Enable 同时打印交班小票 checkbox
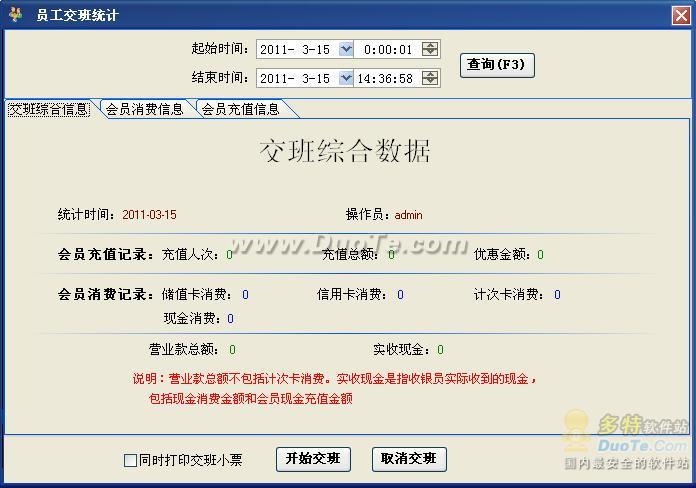Screen dimensions: 696x488 tap(130, 461)
